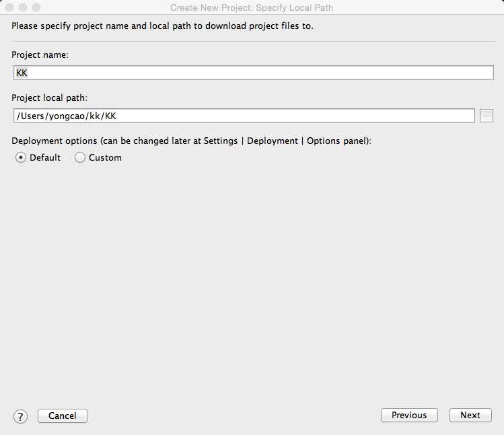Click the Default radio label text
504x435 pixels.
click(45, 157)
